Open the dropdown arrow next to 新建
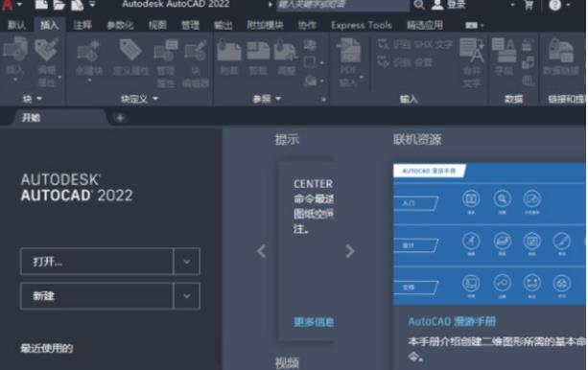The image size is (588, 370). coord(186,296)
